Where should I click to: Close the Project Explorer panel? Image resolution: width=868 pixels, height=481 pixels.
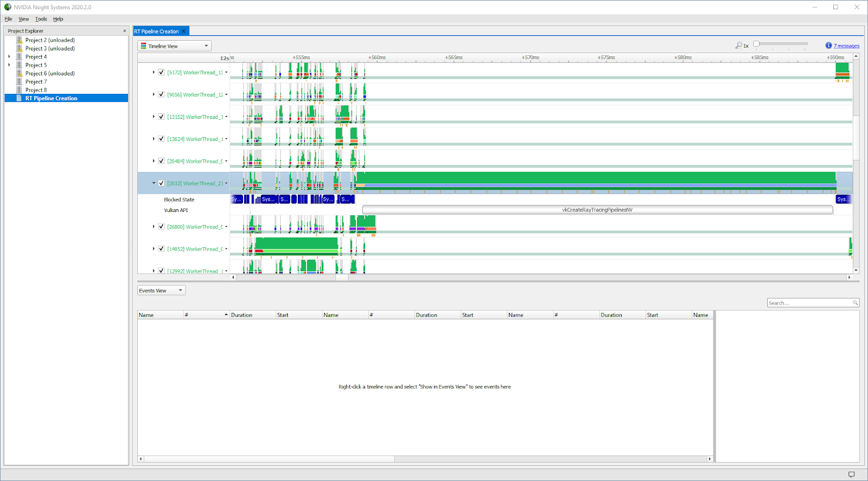point(125,31)
